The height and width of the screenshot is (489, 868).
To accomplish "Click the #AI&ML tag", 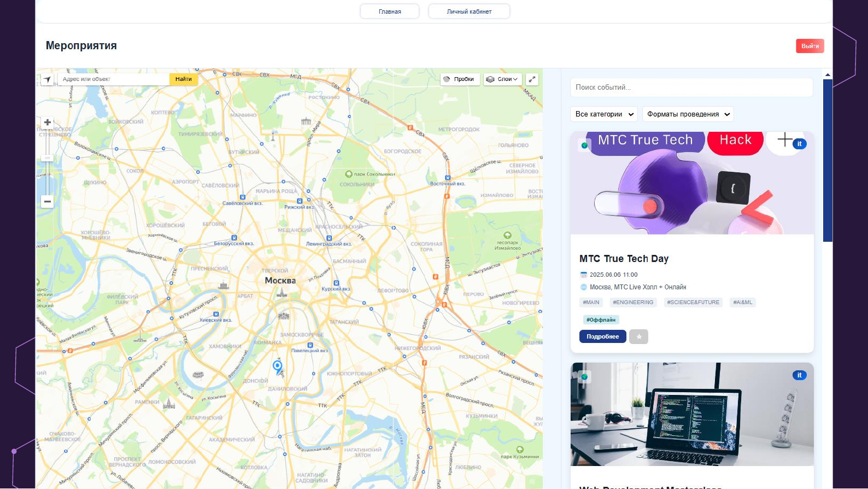I will coord(743,302).
